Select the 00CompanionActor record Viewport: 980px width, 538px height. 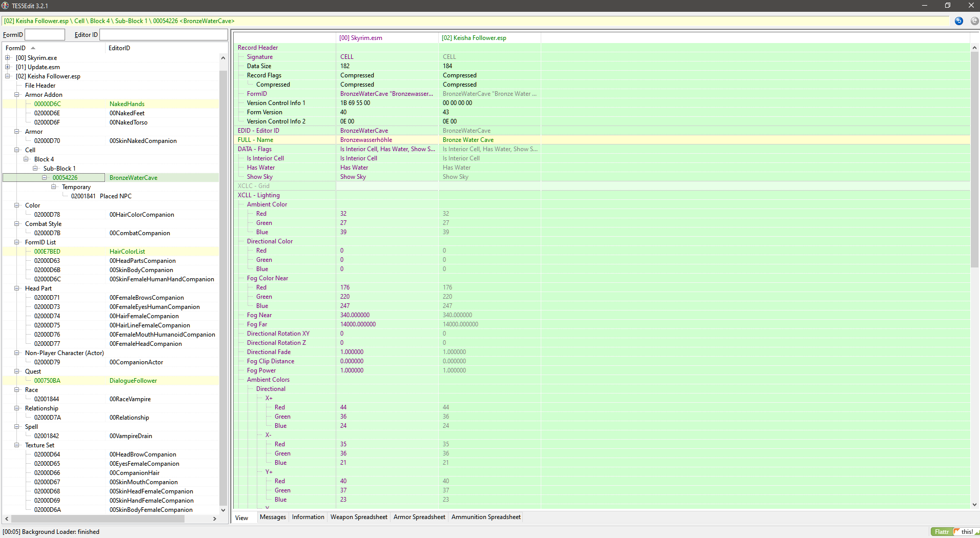[111, 362]
